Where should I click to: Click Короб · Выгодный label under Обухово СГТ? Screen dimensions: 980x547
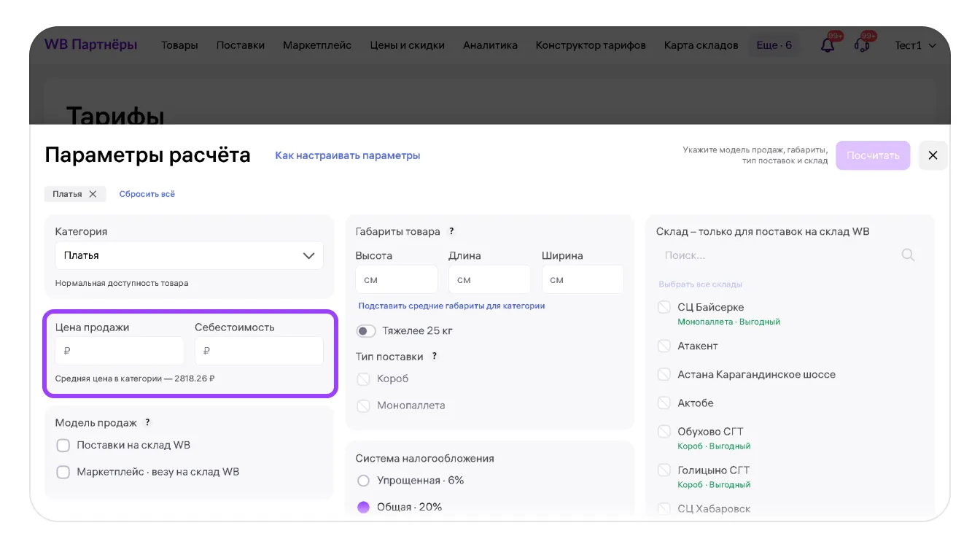(714, 446)
